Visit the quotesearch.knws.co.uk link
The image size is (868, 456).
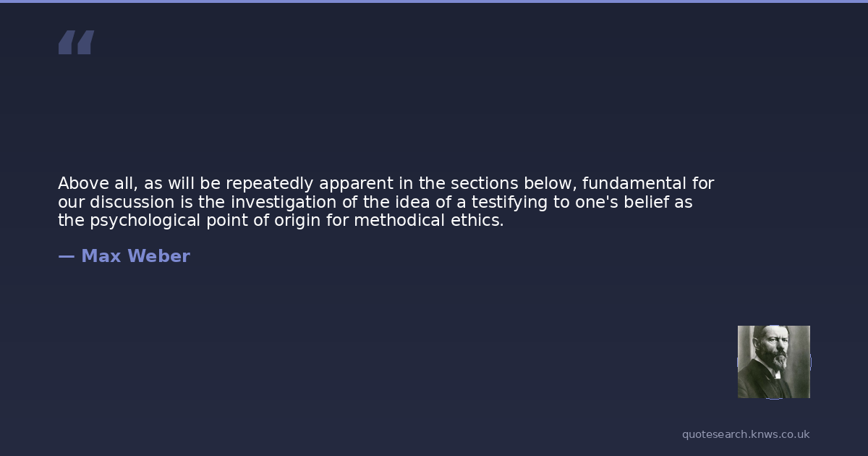tap(745, 434)
